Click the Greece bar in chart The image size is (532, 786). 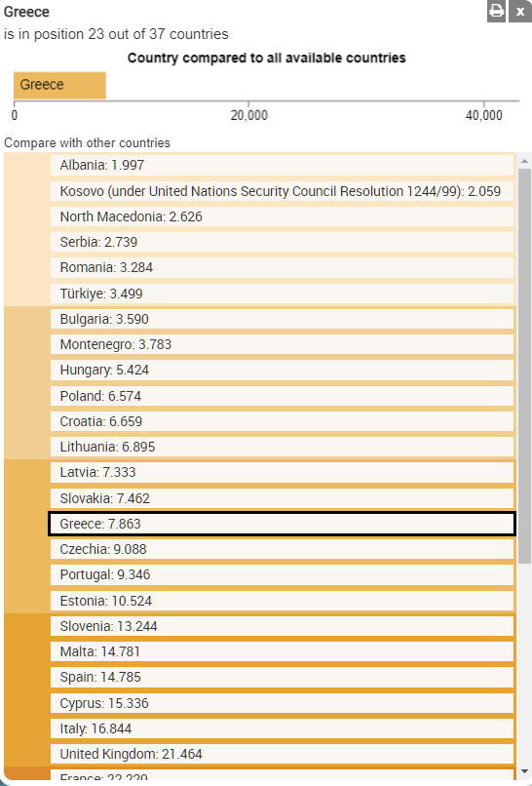pos(59,85)
